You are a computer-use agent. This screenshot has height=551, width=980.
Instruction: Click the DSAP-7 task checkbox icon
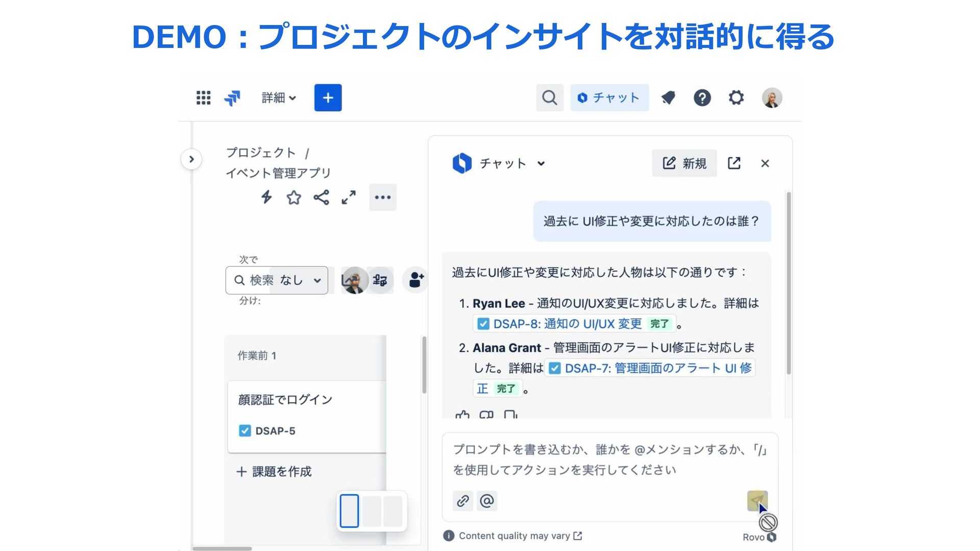555,368
